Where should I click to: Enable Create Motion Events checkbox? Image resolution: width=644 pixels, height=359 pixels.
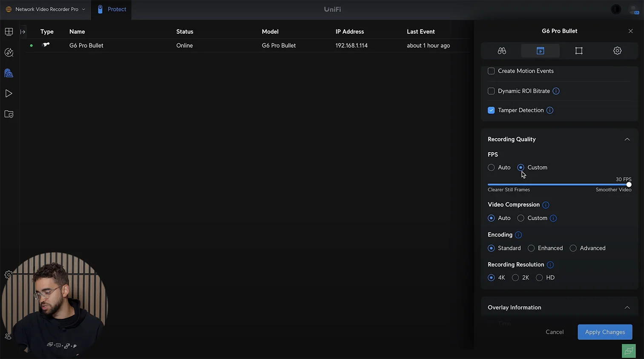click(491, 71)
